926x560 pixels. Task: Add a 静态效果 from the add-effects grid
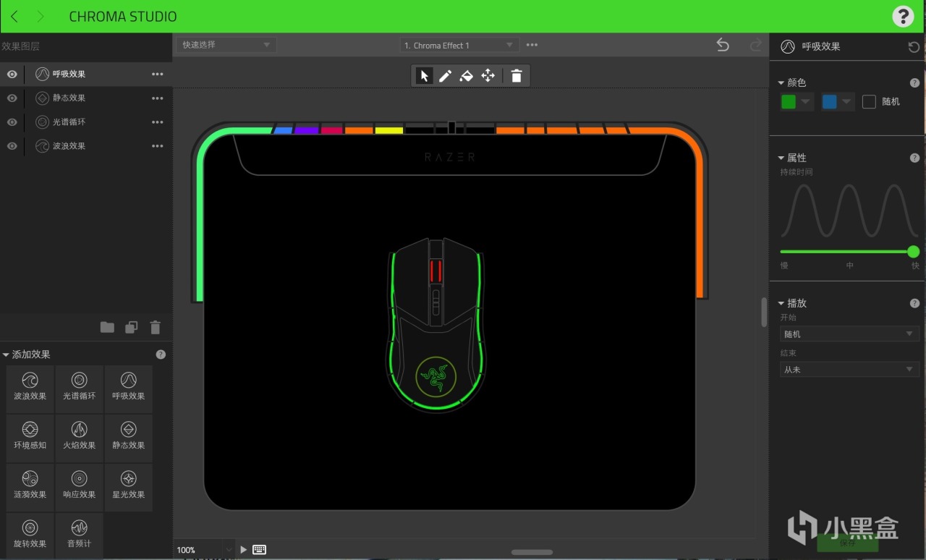pyautogui.click(x=129, y=438)
